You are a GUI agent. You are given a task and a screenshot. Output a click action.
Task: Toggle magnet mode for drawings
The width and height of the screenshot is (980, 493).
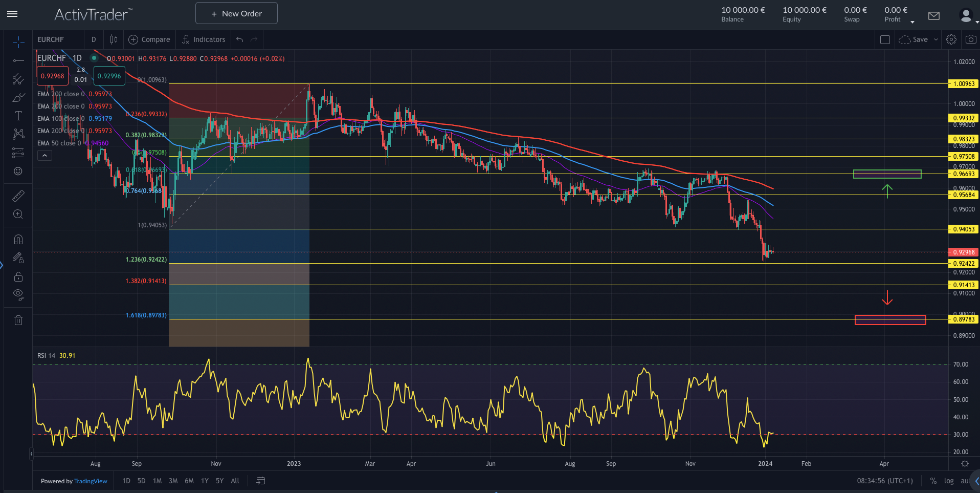coord(18,239)
